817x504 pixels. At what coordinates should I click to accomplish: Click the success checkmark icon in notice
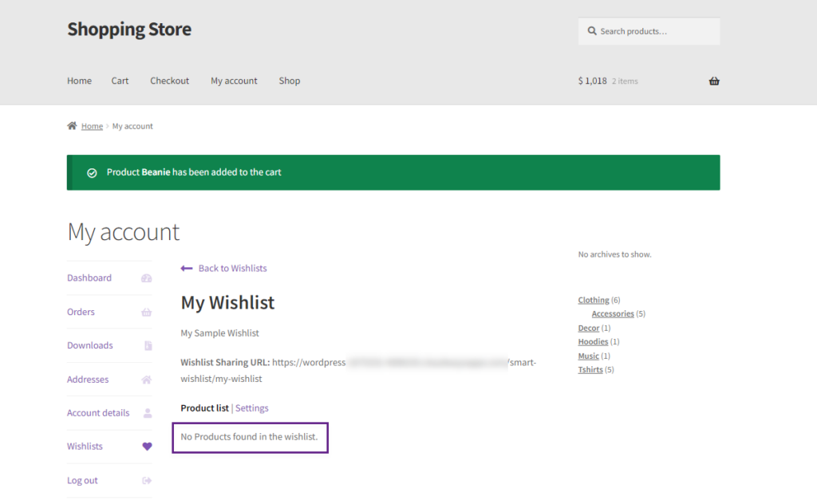click(92, 173)
